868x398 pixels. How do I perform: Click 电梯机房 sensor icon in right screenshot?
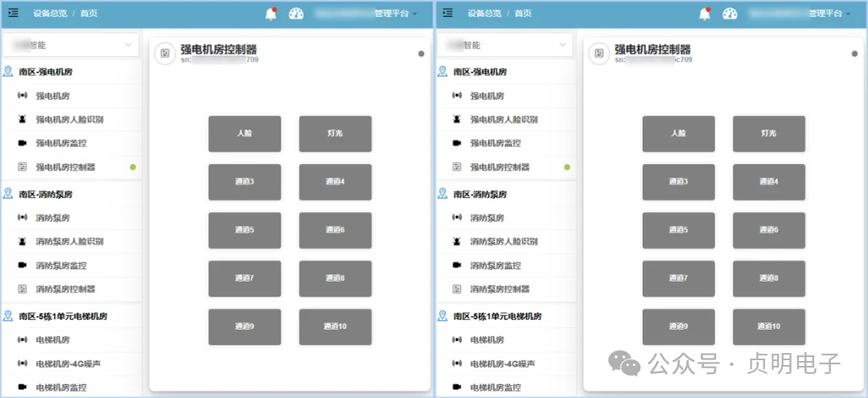click(457, 339)
